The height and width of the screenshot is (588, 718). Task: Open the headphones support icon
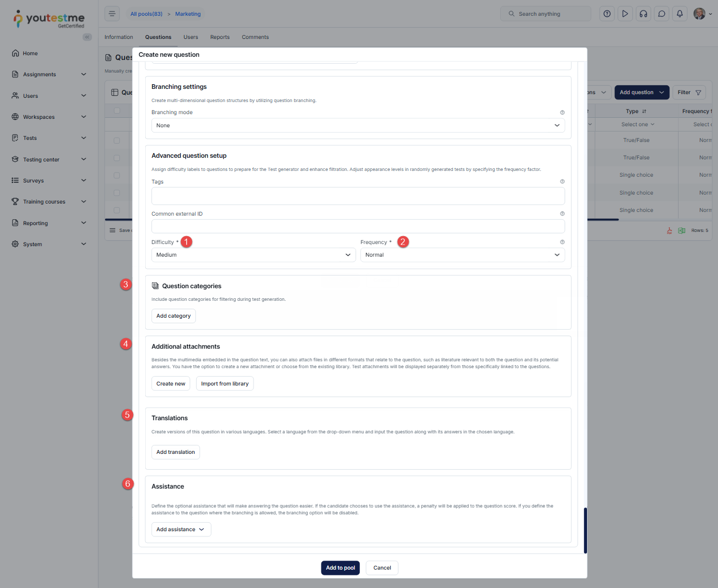pos(643,14)
